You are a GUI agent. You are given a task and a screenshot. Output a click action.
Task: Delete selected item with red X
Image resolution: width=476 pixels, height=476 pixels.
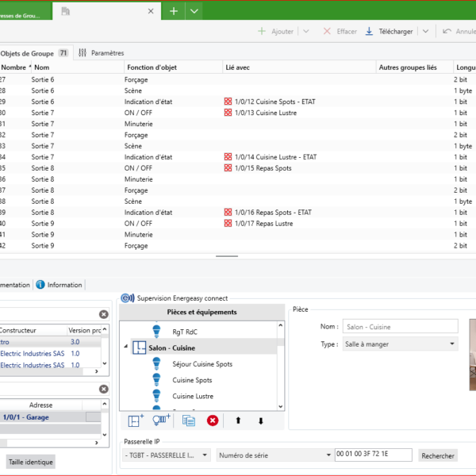213,420
